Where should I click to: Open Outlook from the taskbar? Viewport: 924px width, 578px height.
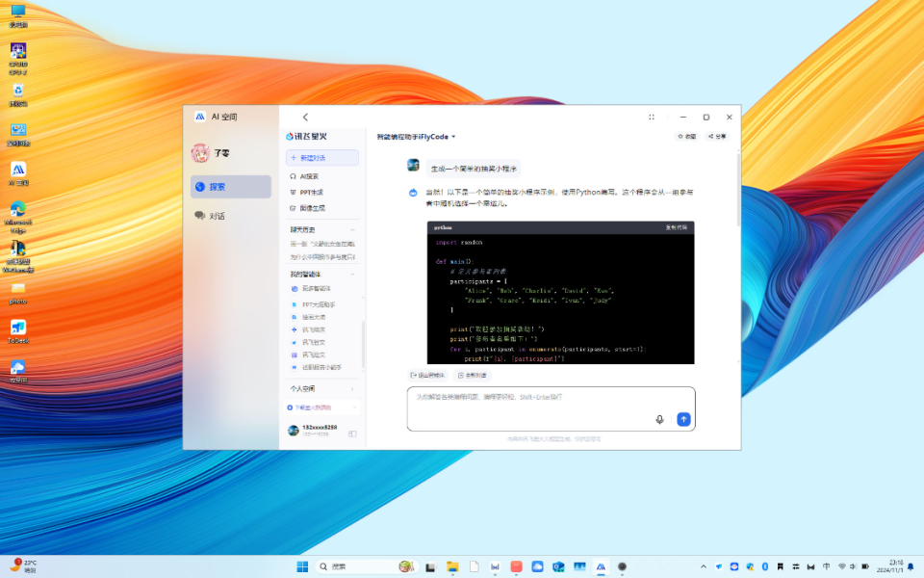(x=558, y=566)
